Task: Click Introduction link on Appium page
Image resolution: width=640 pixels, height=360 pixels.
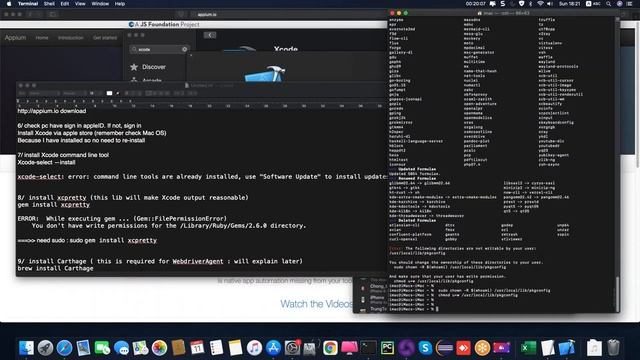Action: click(71, 38)
